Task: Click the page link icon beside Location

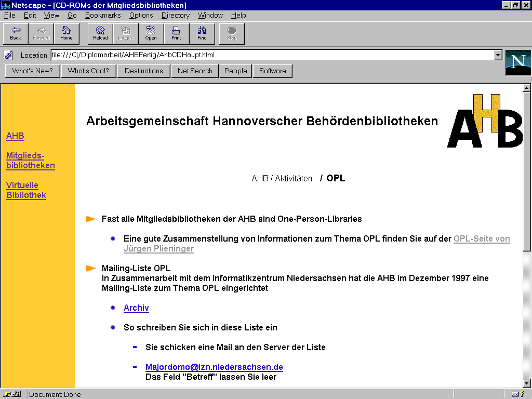Action: coord(8,55)
